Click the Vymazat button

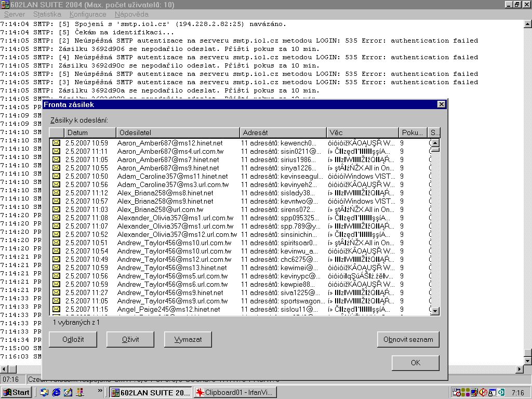pos(188,339)
